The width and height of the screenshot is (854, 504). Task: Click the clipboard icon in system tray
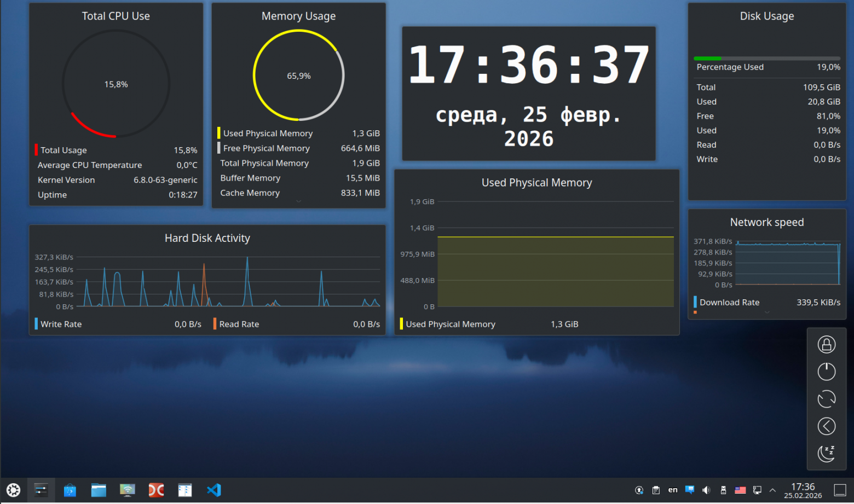tap(656, 490)
